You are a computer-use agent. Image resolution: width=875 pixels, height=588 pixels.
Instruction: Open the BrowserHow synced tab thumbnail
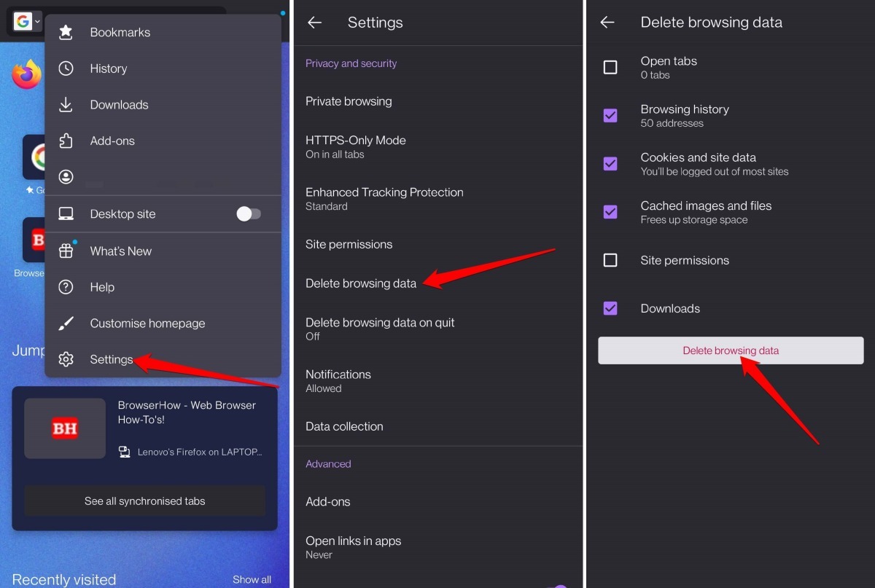pos(64,428)
